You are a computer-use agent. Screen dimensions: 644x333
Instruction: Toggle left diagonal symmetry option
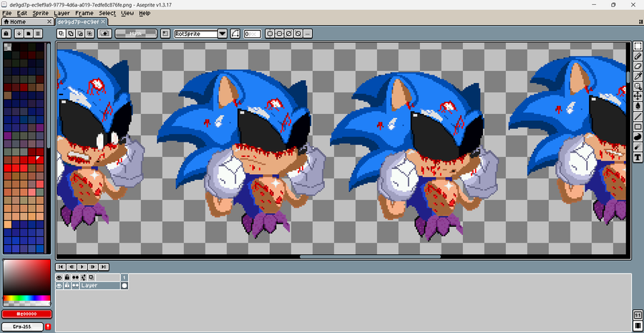298,34
